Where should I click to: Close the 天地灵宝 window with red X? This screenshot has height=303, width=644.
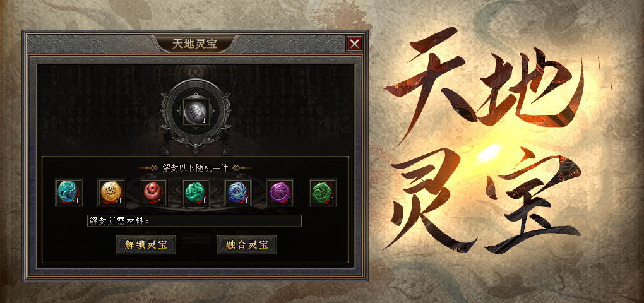354,44
